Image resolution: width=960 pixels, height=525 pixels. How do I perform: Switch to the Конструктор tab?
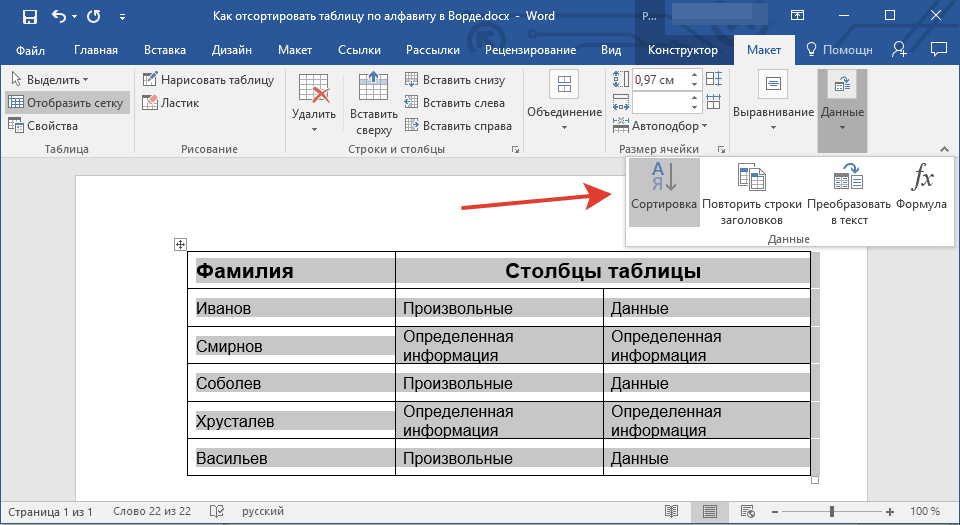point(682,50)
